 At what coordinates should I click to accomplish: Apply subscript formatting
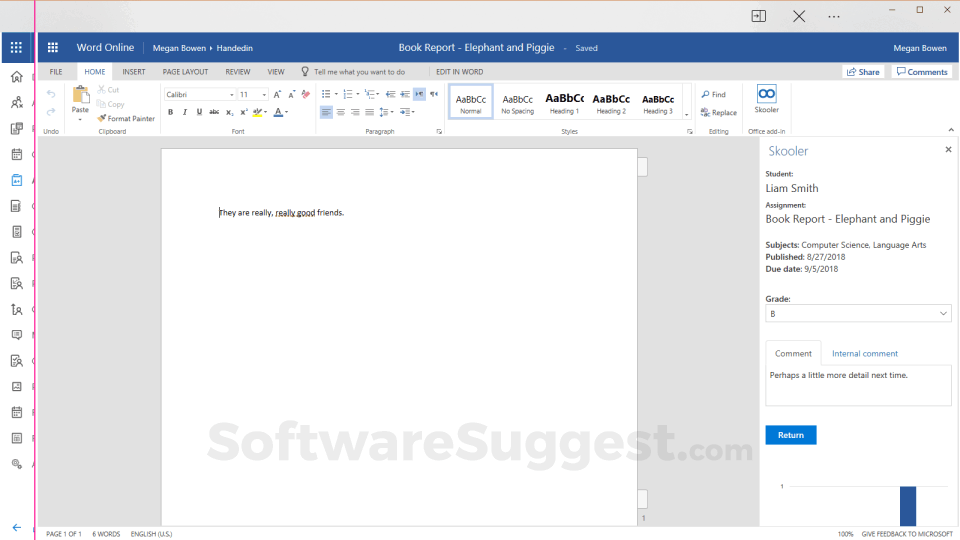[229, 112]
